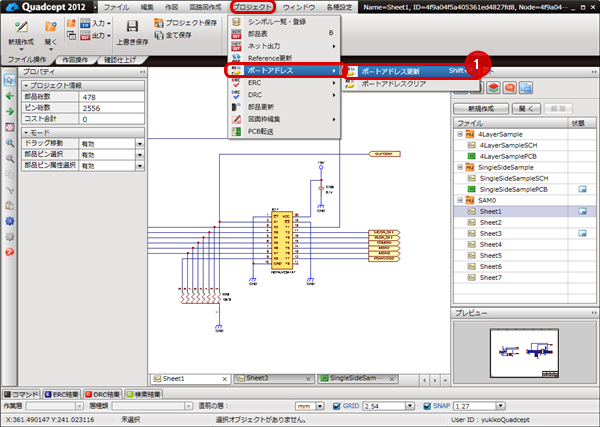
Task: Click the green forward arrow in sidebar
Action: point(10,111)
